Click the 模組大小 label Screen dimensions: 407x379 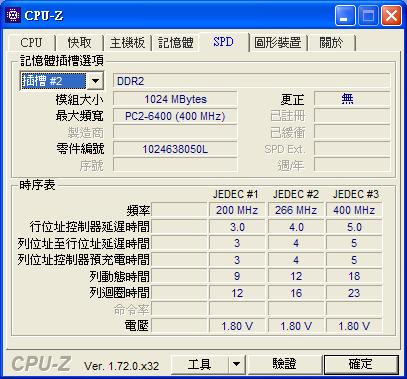80,99
